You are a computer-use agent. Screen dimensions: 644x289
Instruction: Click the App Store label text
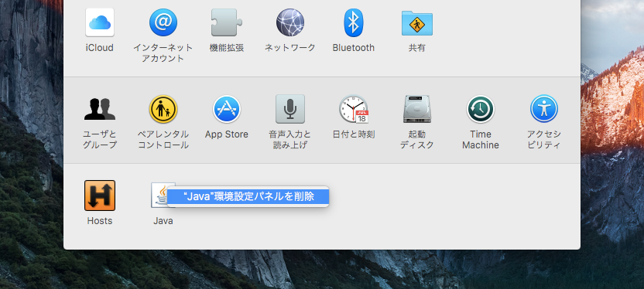point(227,134)
